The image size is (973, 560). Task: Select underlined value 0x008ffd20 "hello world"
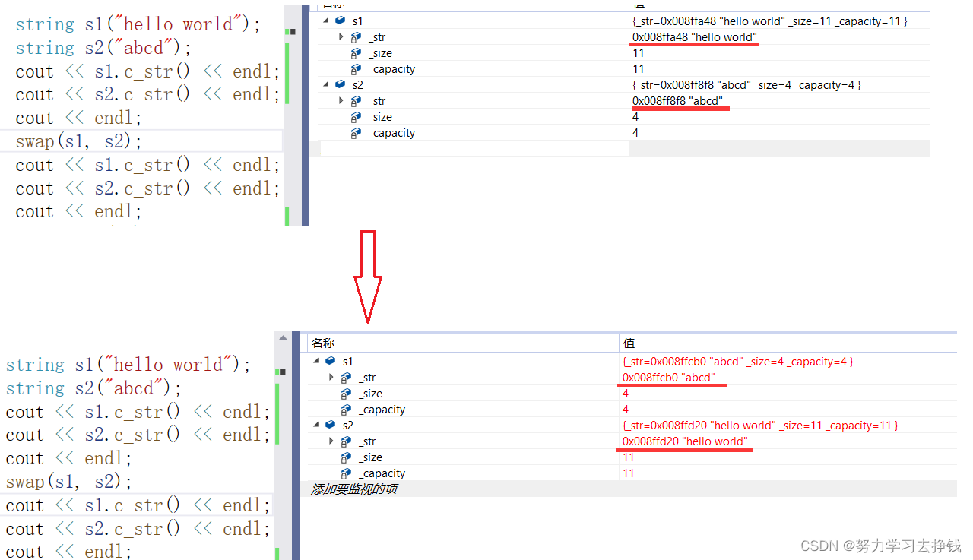(x=685, y=441)
